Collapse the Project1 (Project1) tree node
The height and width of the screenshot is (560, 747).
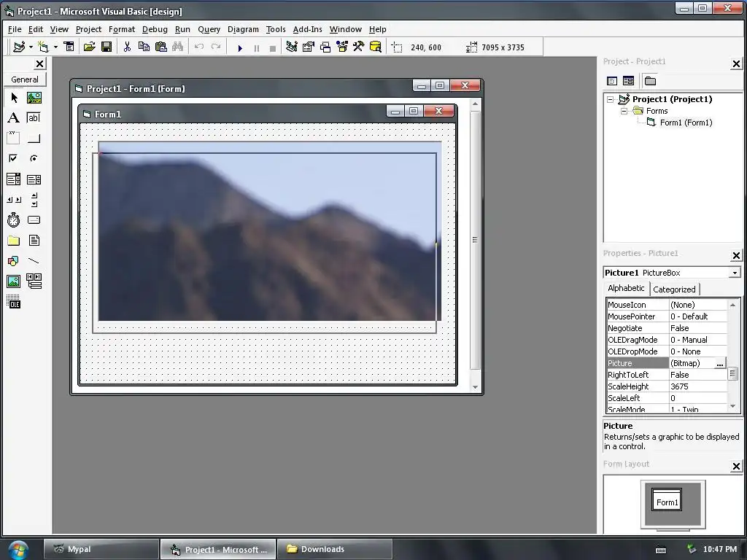pyautogui.click(x=611, y=99)
